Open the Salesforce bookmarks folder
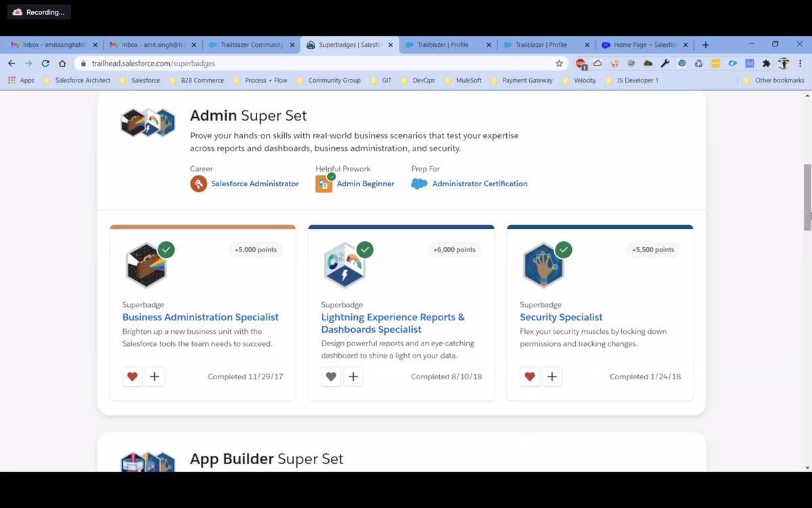This screenshot has height=508, width=812. (139, 80)
